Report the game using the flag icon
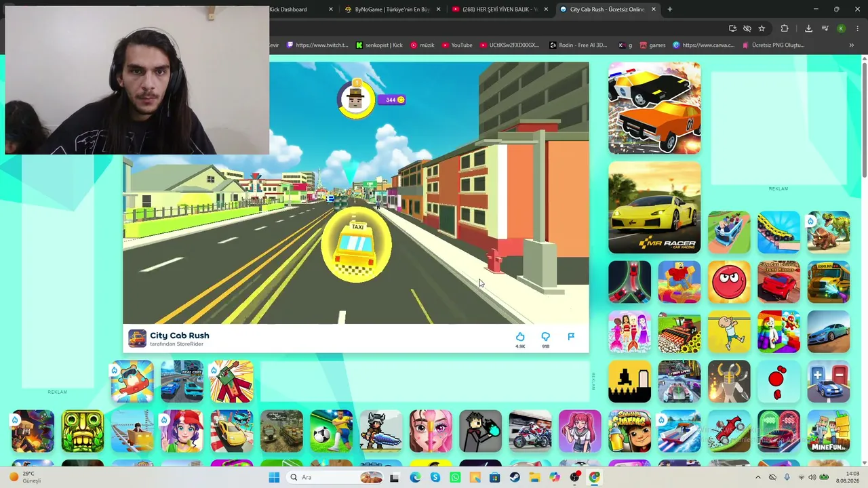Image resolution: width=868 pixels, height=488 pixels. coord(571,337)
